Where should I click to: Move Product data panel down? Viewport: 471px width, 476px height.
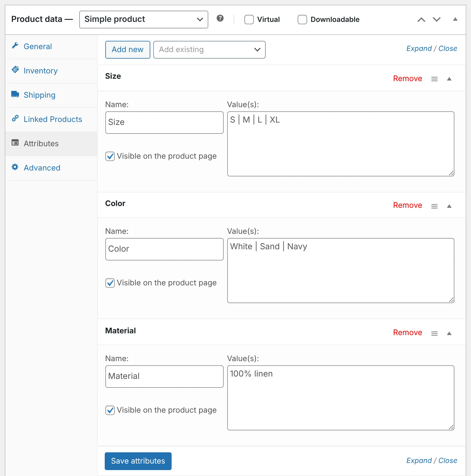click(437, 20)
